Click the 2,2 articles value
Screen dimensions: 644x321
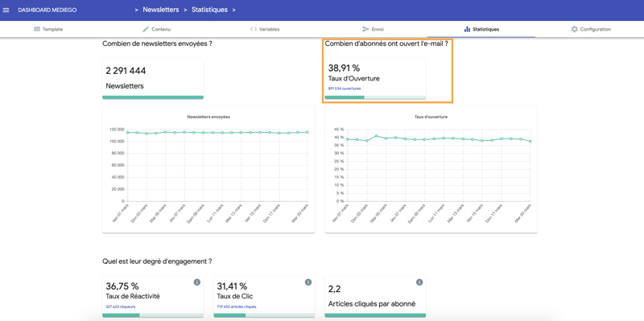point(334,290)
